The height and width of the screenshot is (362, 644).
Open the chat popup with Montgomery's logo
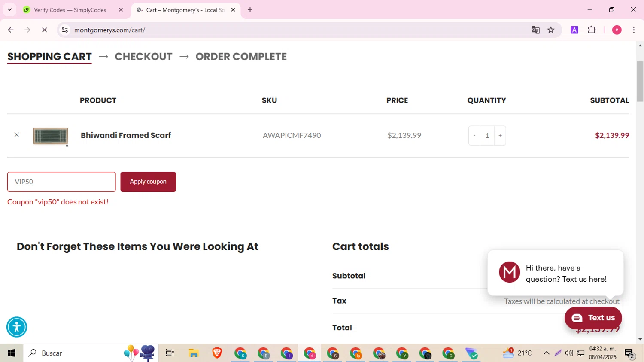click(555, 273)
